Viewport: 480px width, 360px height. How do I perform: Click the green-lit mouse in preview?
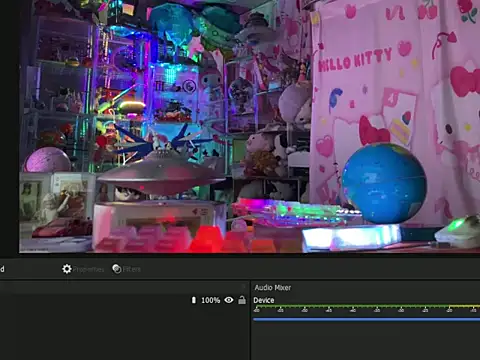click(x=458, y=231)
